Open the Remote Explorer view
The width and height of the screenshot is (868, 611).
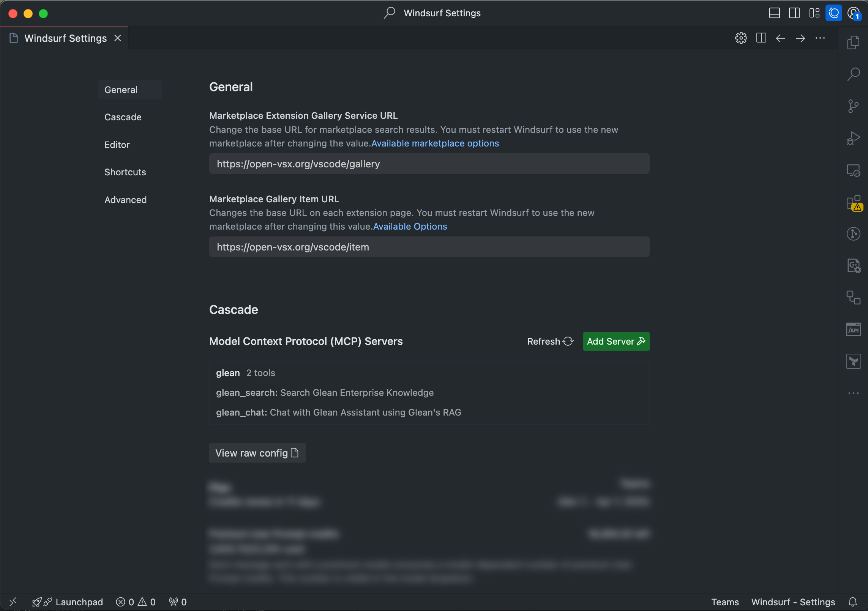coord(853,170)
